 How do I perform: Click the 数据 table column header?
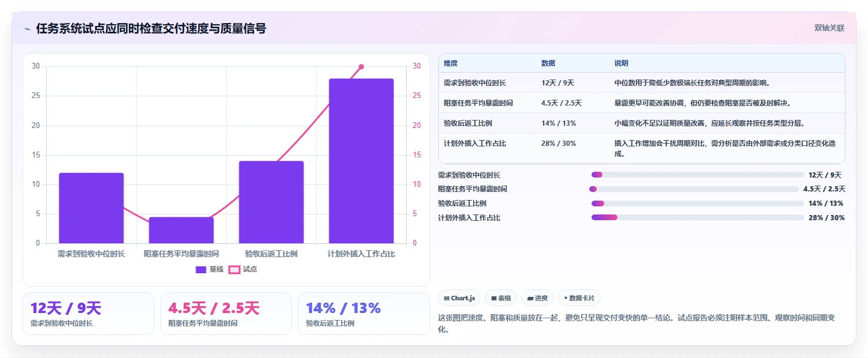coord(548,63)
